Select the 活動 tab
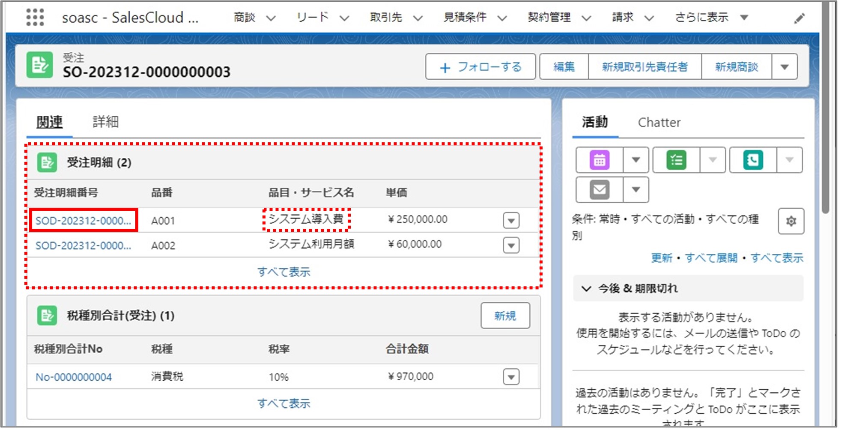The height and width of the screenshot is (430, 868). pyautogui.click(x=595, y=122)
